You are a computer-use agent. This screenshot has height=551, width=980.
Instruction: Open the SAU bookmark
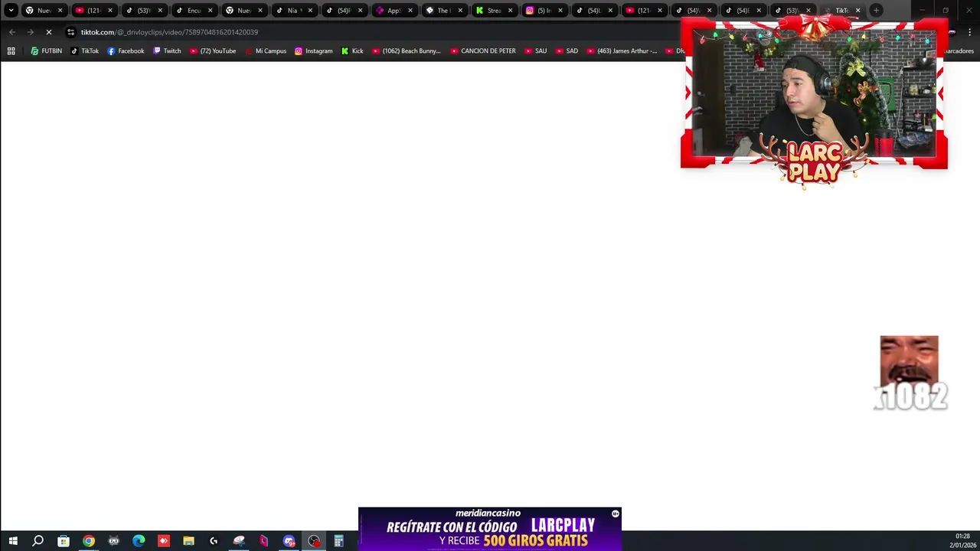[x=535, y=51]
